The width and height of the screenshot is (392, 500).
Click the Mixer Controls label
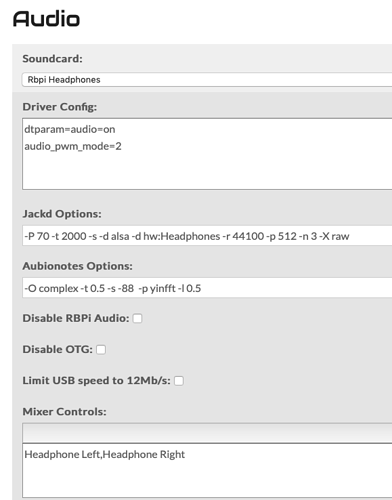[64, 412]
